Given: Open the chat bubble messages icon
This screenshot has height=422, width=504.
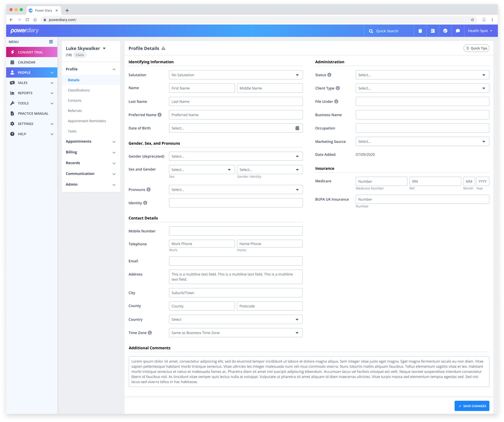Looking at the screenshot, I should 458,31.
